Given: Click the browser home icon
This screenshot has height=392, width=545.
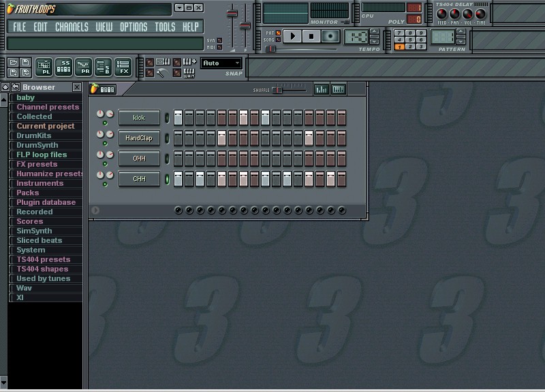Looking at the screenshot, I should point(5,87).
